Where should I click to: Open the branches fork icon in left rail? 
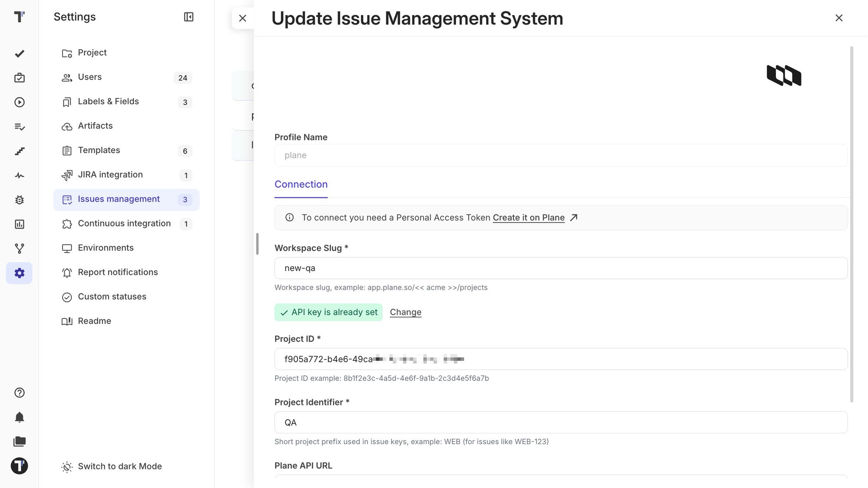[x=19, y=249]
